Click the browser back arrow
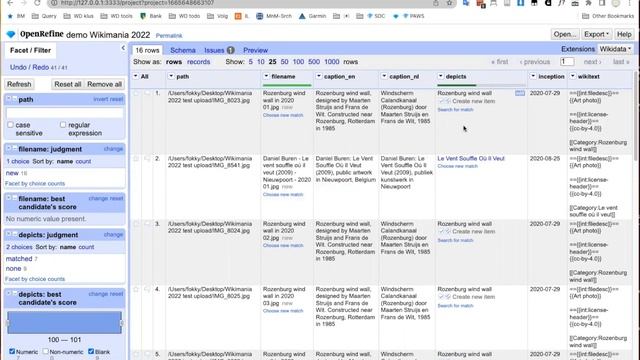 point(10,3)
